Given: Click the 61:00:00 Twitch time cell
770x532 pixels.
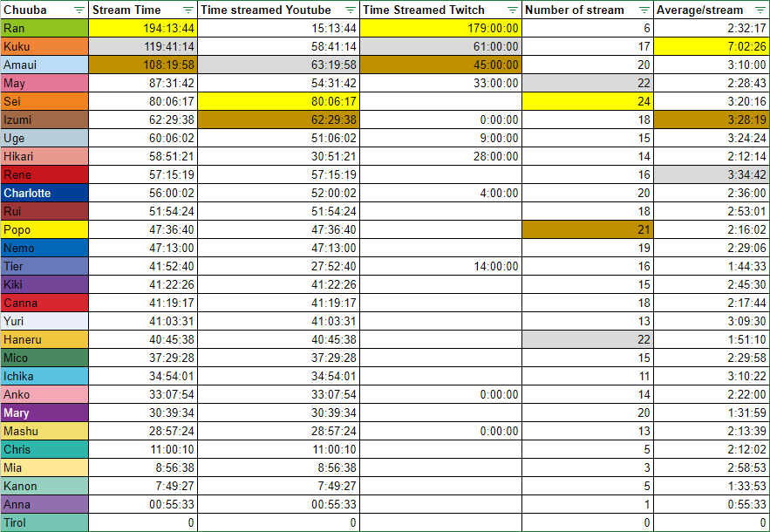Looking at the screenshot, I should point(441,47).
